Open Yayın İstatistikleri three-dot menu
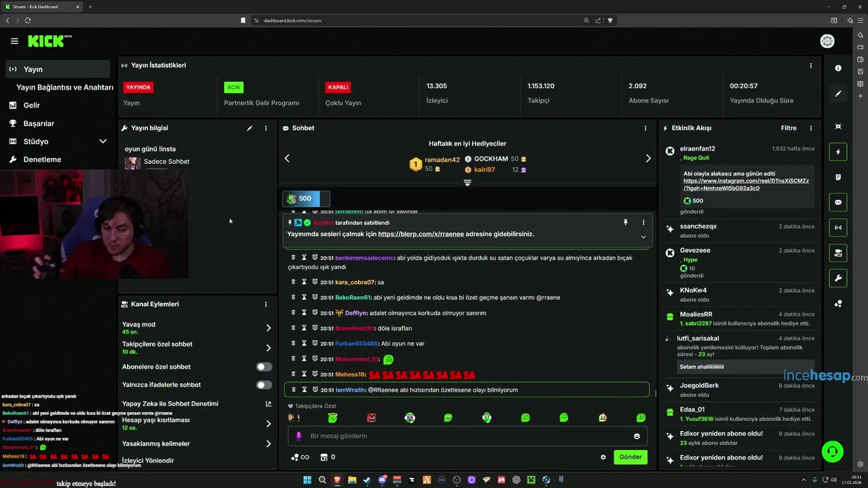This screenshot has height=488, width=868. pyautogui.click(x=811, y=66)
